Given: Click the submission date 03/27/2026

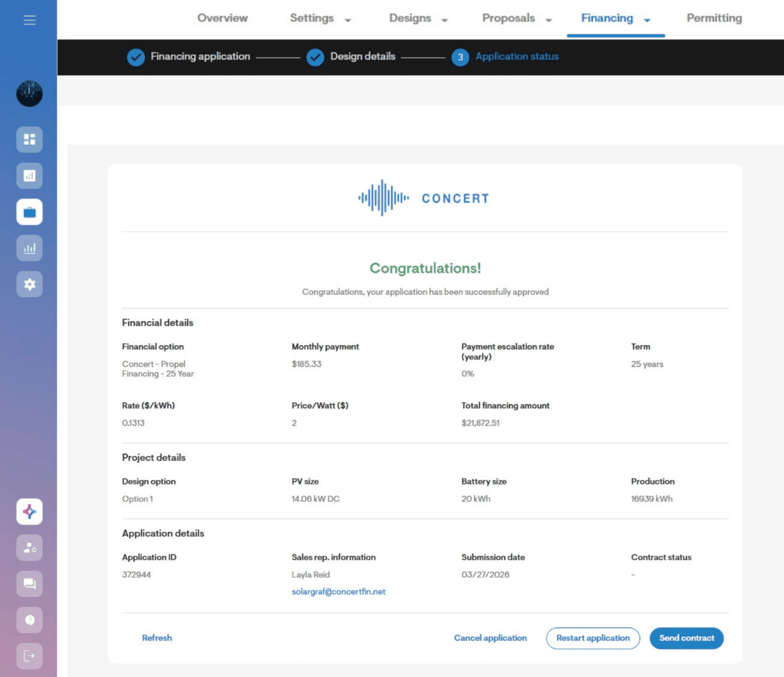Looking at the screenshot, I should (x=485, y=574).
